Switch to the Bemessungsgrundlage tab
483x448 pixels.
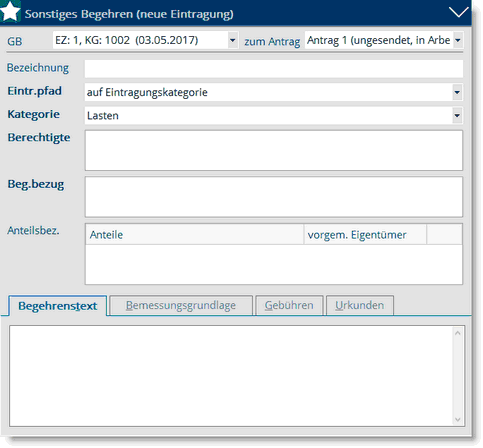(181, 305)
